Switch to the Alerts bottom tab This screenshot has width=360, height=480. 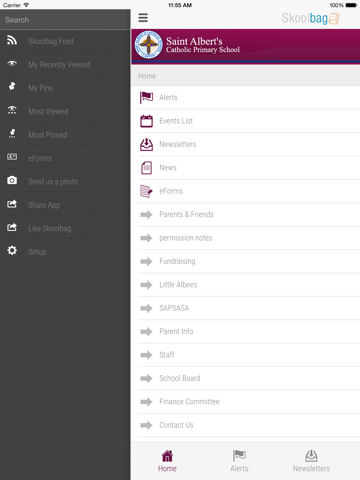point(239,461)
